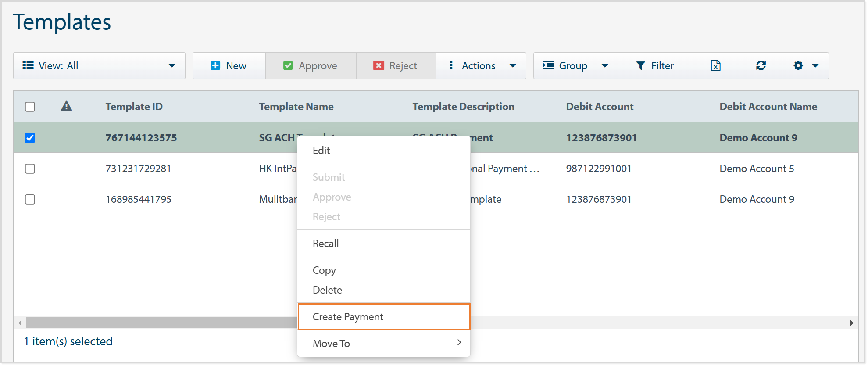This screenshot has height=366, width=868.
Task: Check the box for template 731231729281
Action: tap(30, 169)
